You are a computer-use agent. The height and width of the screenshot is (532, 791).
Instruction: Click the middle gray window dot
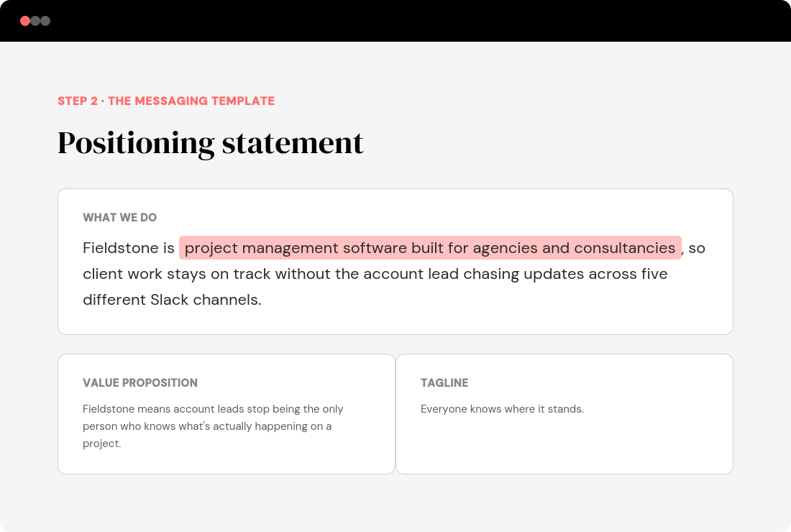point(35,21)
